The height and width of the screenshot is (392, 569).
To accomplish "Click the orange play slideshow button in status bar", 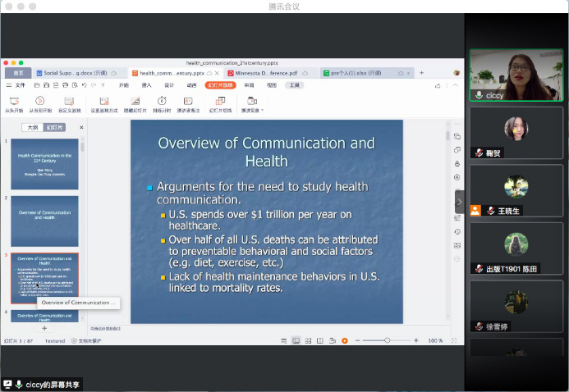I will pyautogui.click(x=345, y=340).
